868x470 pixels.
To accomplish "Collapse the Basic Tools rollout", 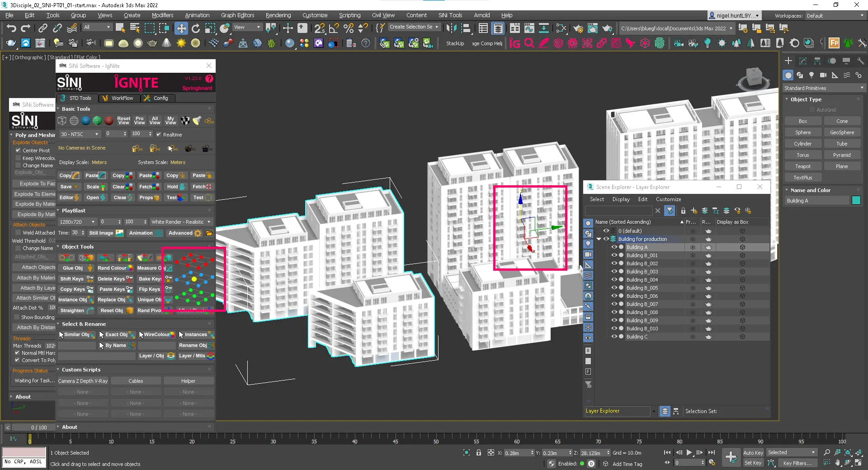I will [x=58, y=109].
